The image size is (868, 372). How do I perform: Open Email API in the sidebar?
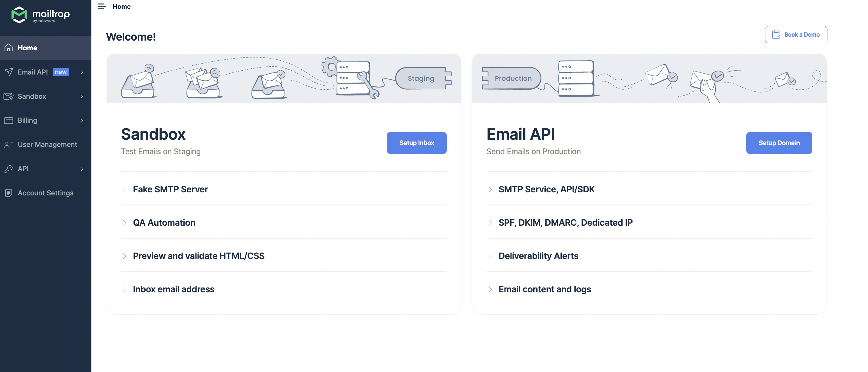45,72
